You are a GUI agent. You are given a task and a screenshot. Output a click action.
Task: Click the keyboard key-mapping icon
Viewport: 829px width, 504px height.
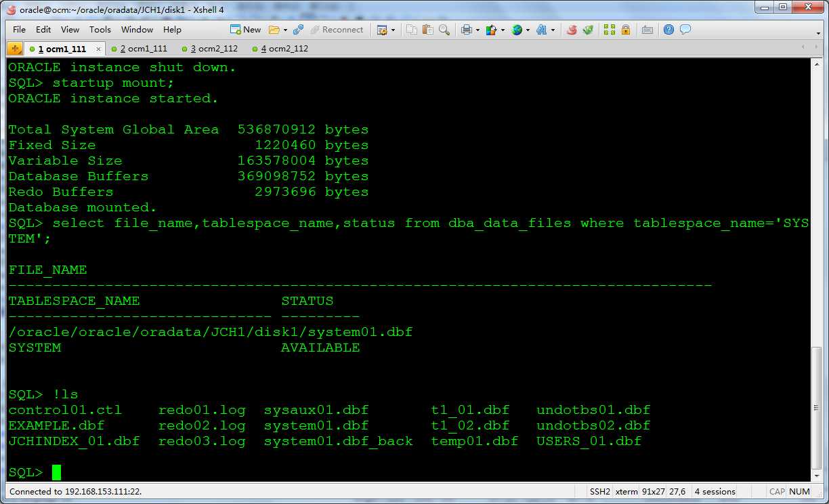(647, 30)
